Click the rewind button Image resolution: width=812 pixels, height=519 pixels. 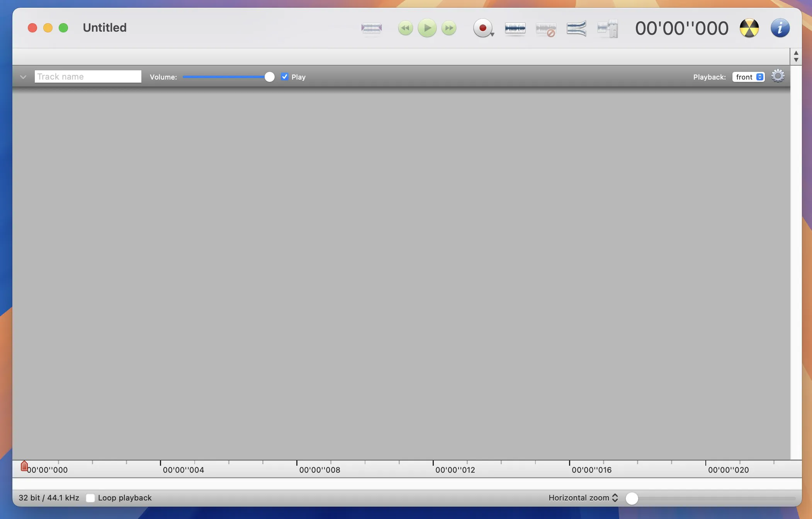pos(405,28)
